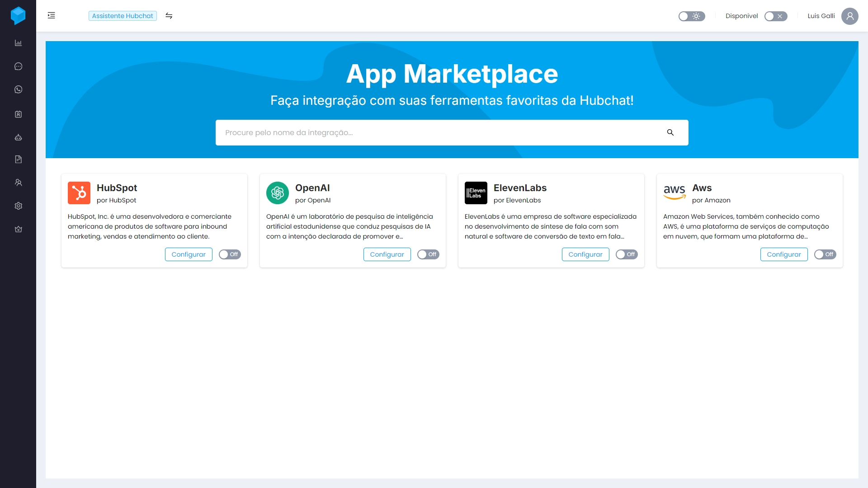
Task: Enable the ElevenLabs integration switch
Action: [627, 254]
